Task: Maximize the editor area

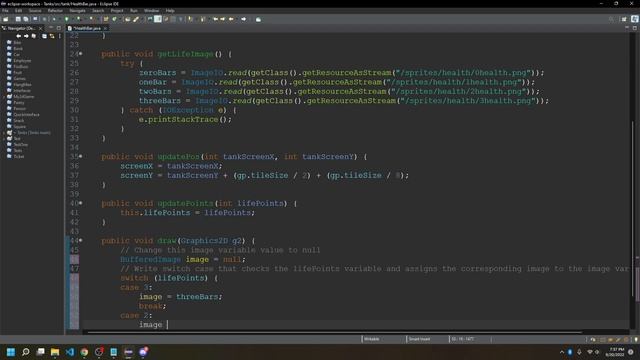Action: pyautogui.click(x=635, y=28)
